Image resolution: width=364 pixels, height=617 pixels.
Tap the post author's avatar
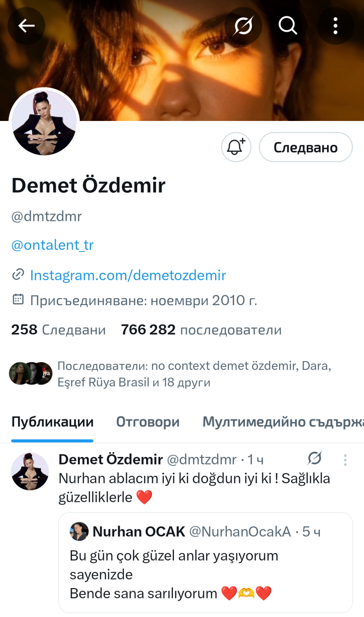pyautogui.click(x=30, y=472)
